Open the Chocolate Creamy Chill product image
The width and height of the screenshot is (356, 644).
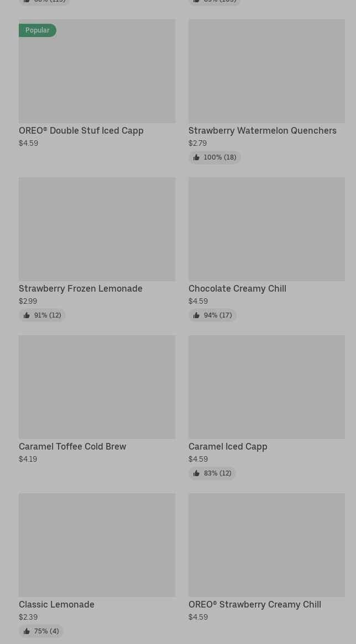click(x=266, y=229)
